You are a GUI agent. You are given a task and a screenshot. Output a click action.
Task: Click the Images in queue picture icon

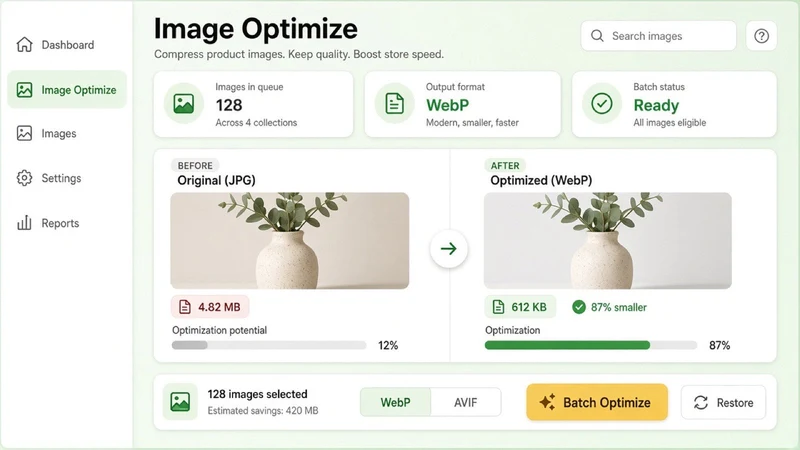(184, 104)
